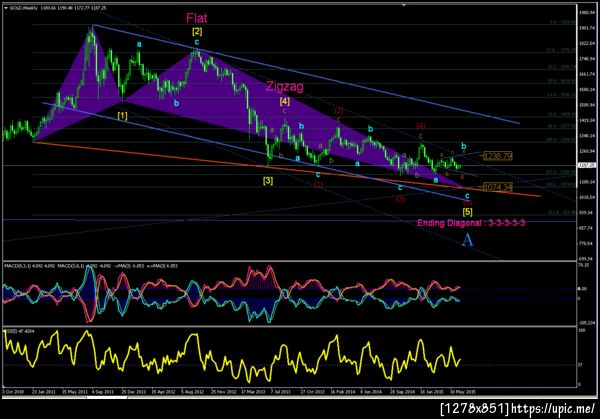Click the "15 Apr 2012" date label
Image resolution: width=600 pixels, height=419 pixels.
[x=163, y=392]
